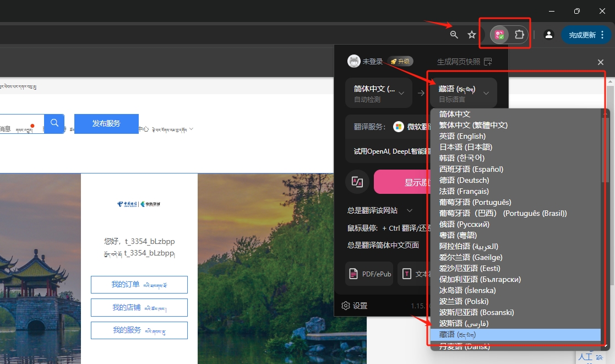Choose 日本语 from the language list

[466, 147]
